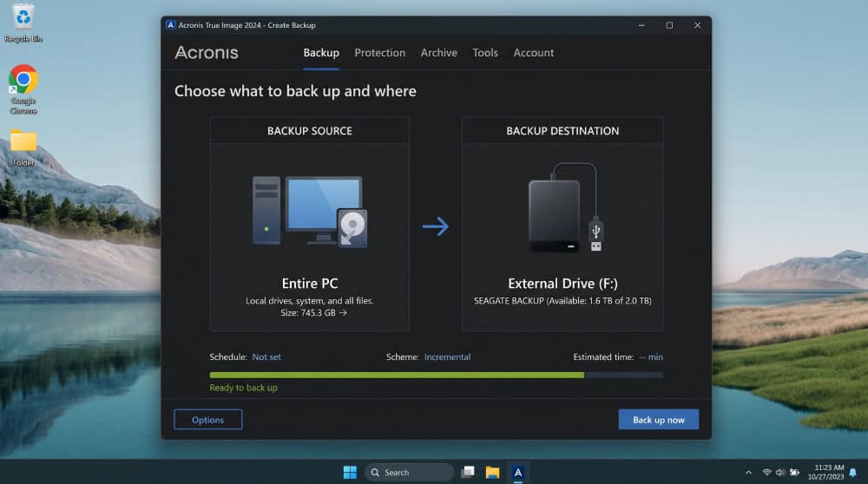Open the Account tab
Viewport: 868px width, 484px height.
[x=534, y=53]
